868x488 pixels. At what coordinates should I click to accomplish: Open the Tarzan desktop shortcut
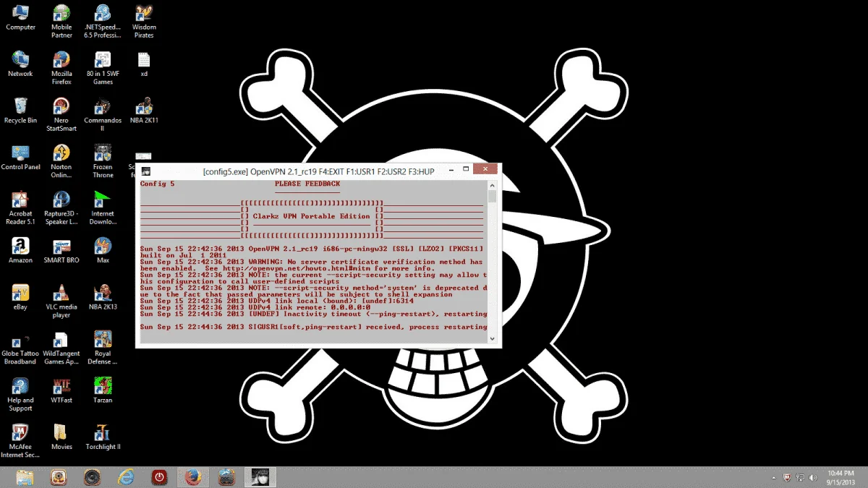pos(103,389)
